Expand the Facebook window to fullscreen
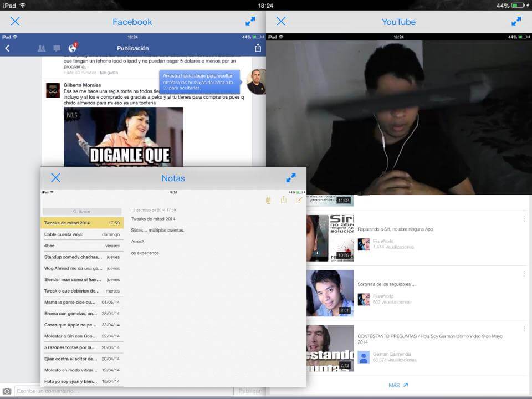 click(x=250, y=22)
